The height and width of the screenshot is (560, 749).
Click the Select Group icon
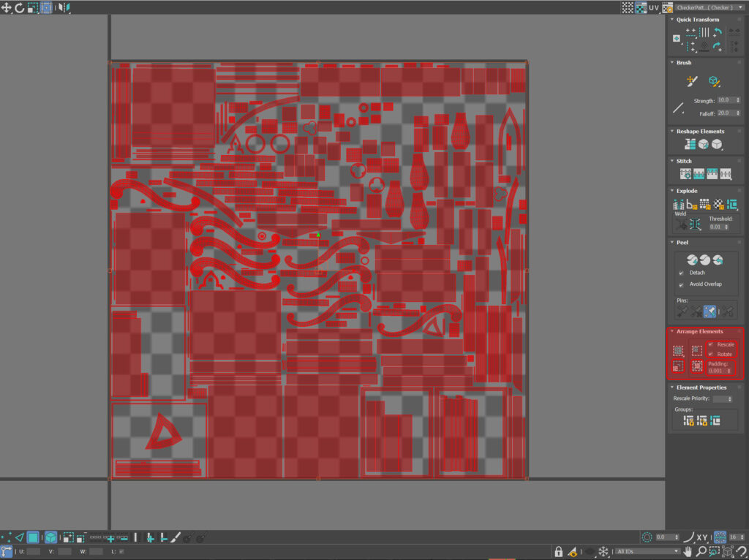point(715,420)
